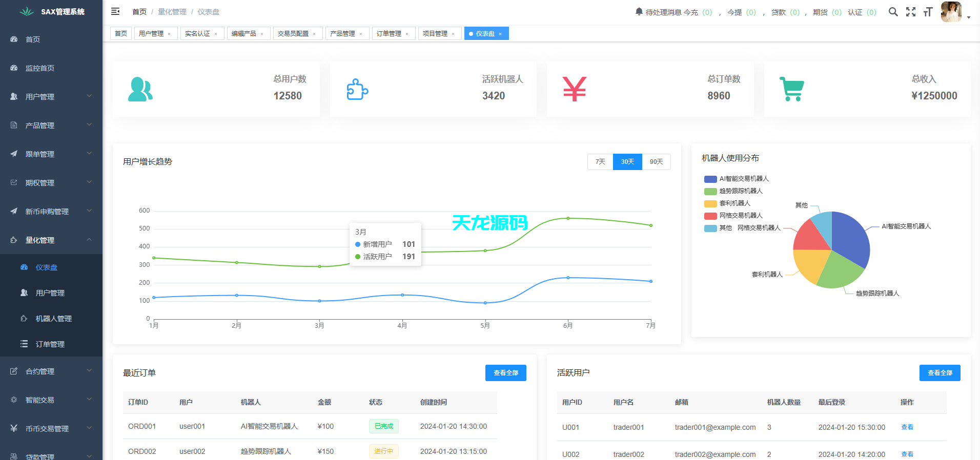Open 查看 link for trader001
The height and width of the screenshot is (460, 980).
point(907,427)
